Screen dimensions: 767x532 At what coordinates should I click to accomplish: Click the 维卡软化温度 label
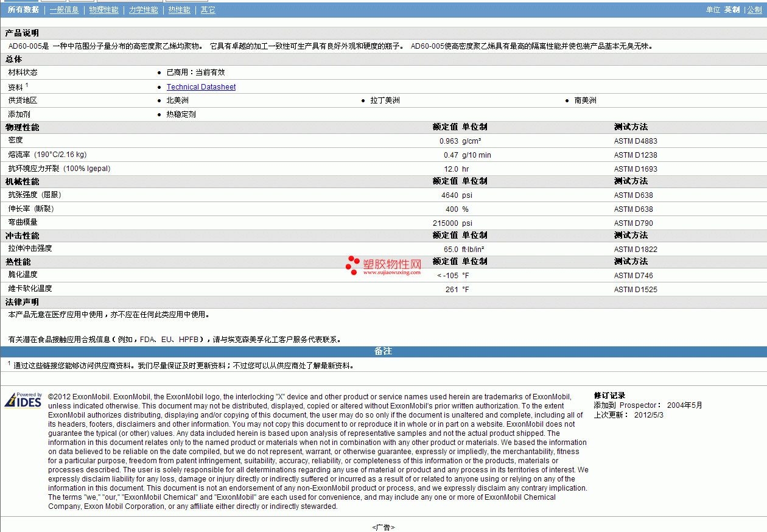click(x=30, y=289)
